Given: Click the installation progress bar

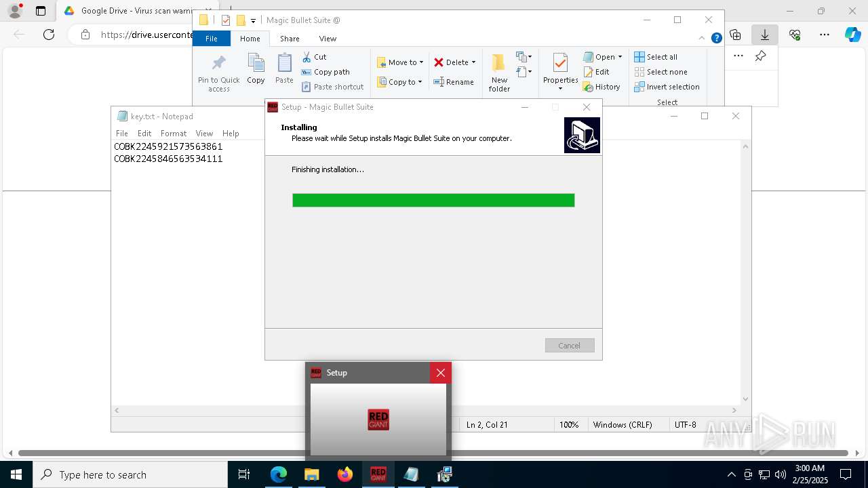Looking at the screenshot, I should pyautogui.click(x=433, y=200).
